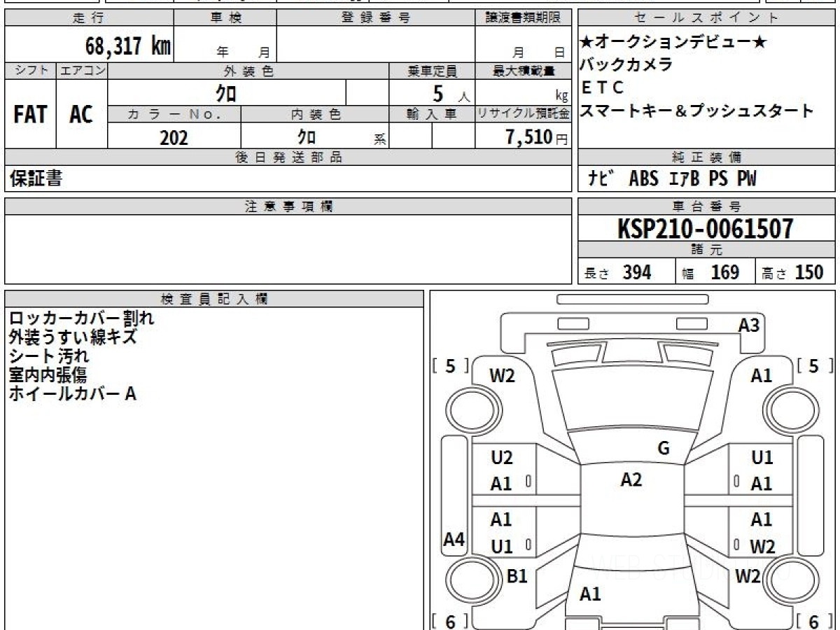Click ABS in the equipment row
This screenshot has height=630, width=840.
643,178
